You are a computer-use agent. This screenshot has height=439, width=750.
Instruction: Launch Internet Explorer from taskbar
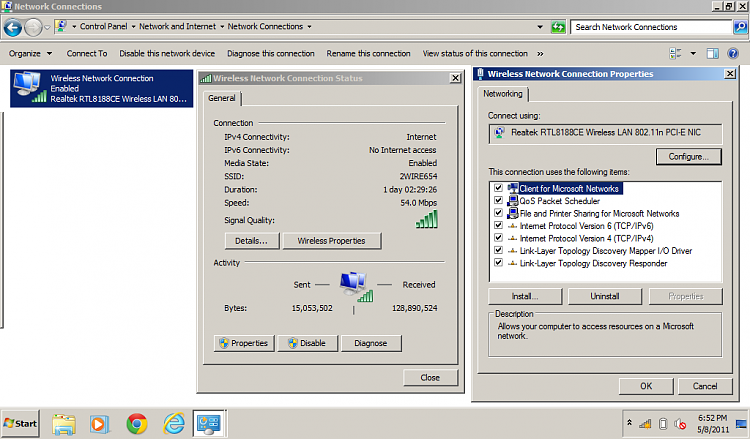click(174, 424)
